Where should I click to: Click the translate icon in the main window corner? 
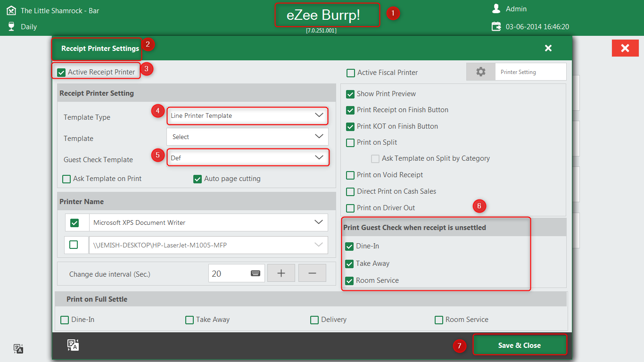point(18,349)
